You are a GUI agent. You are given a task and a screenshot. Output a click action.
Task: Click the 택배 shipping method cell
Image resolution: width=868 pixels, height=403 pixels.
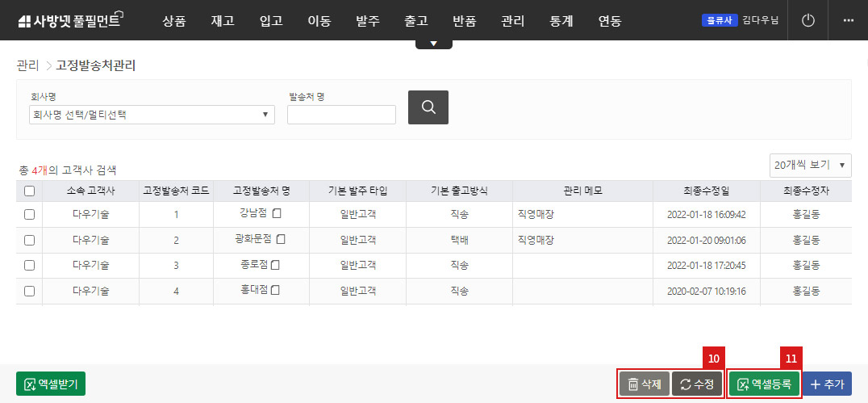tap(460, 240)
